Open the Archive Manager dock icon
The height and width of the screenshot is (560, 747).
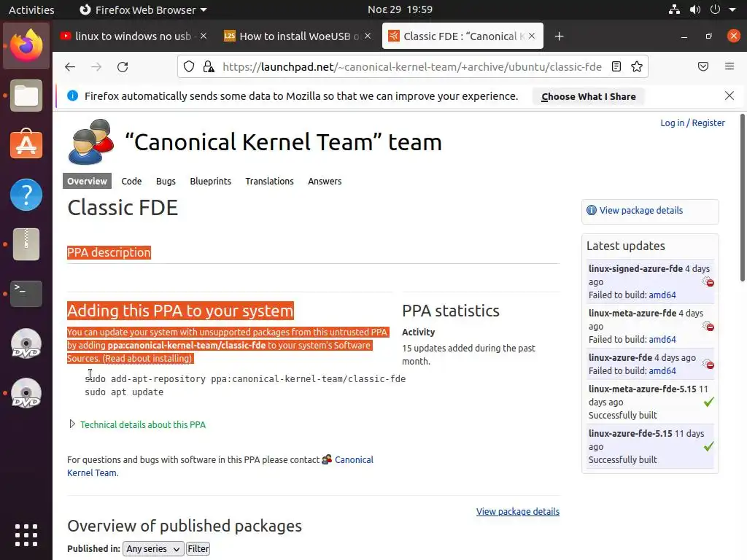click(x=26, y=244)
